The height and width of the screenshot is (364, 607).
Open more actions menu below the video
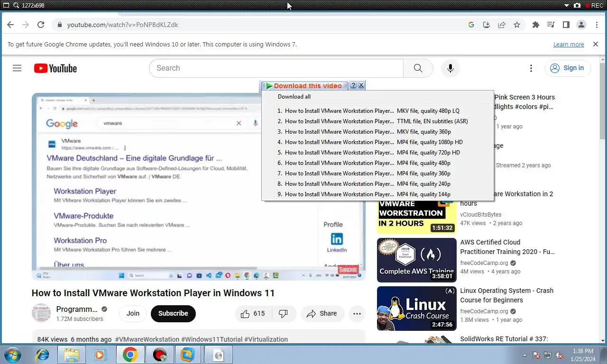click(357, 313)
